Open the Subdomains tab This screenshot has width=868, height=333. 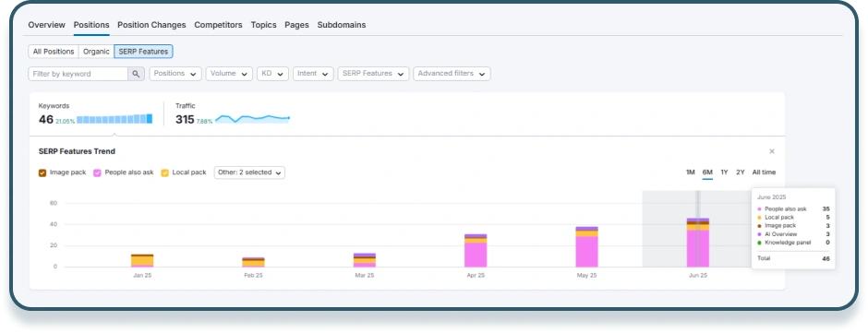342,25
